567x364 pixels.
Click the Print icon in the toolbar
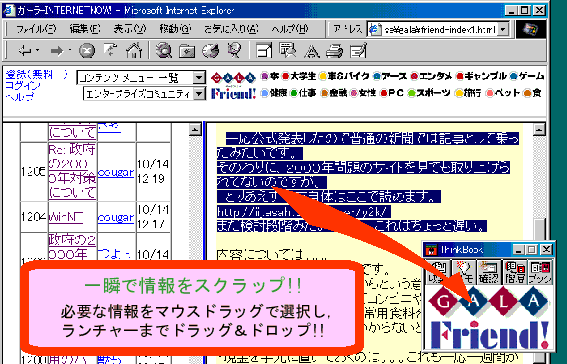(334, 51)
